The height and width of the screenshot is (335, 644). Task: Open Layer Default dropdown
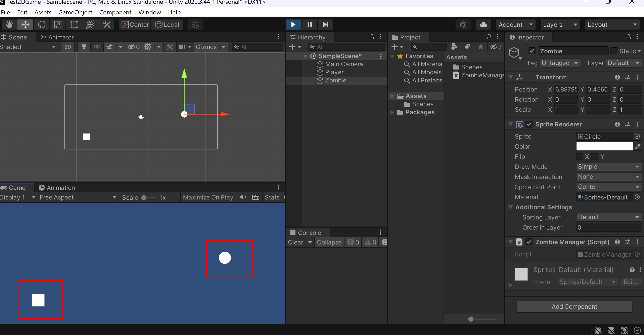click(x=624, y=63)
